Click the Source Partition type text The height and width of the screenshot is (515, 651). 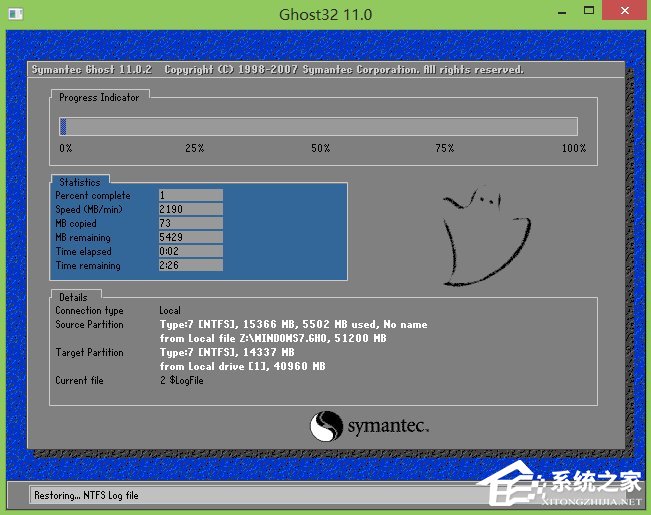293,325
